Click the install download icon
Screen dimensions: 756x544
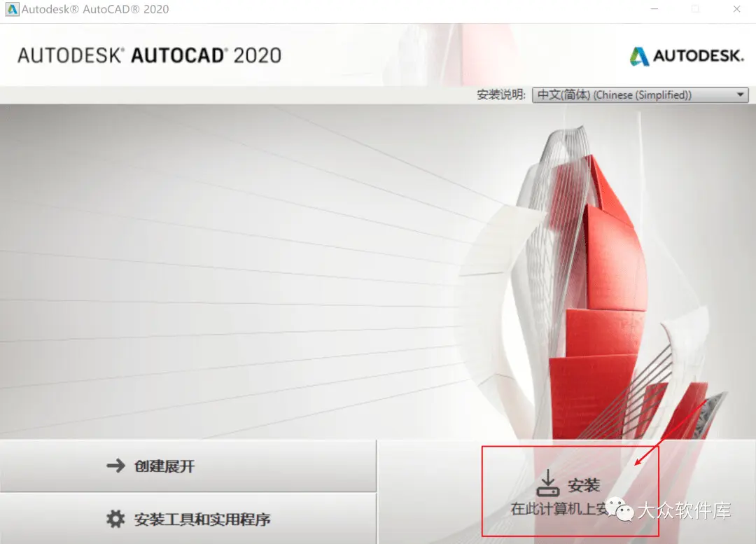pos(547,484)
